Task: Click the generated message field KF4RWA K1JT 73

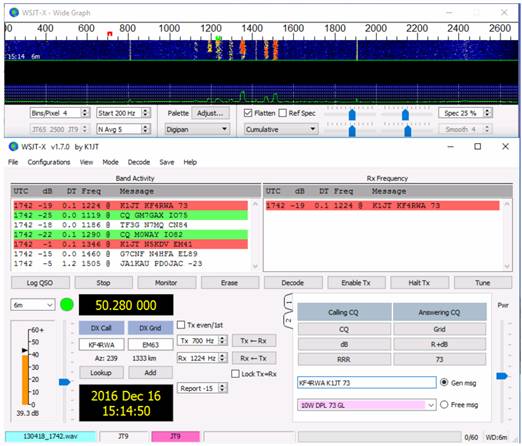Action: (x=367, y=383)
